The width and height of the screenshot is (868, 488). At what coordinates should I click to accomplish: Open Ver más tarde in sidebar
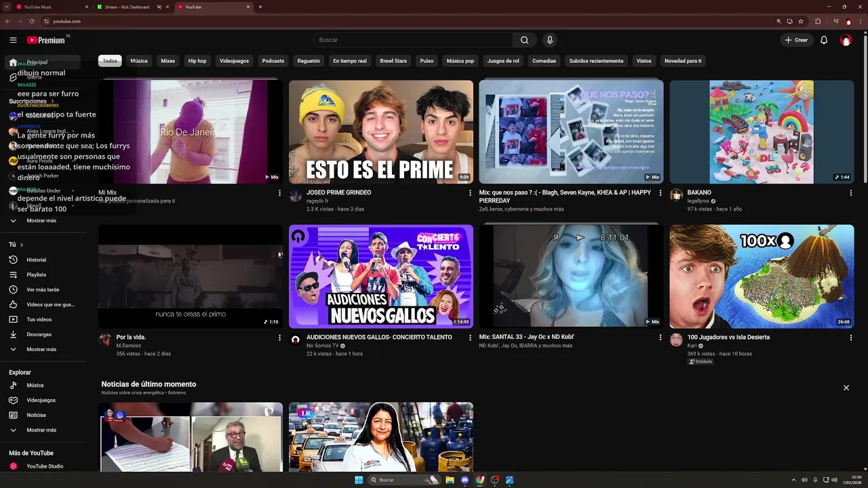[x=43, y=289]
